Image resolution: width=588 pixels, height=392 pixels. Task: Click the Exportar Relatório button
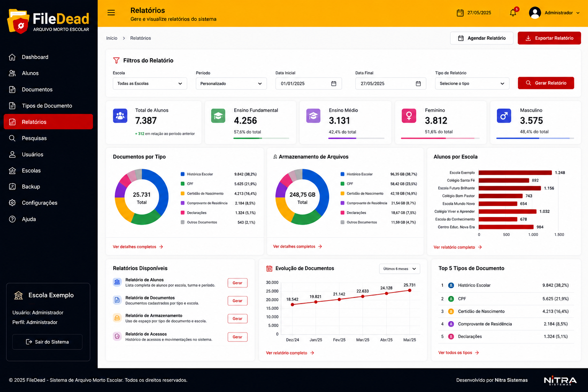pos(549,38)
